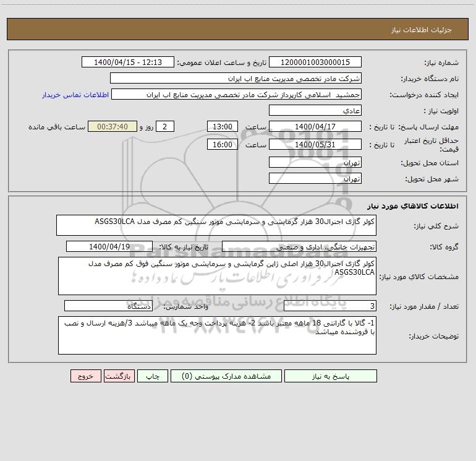Click the price validity date 1400/05/31
This screenshot has width=476, height=461.
[x=315, y=144]
